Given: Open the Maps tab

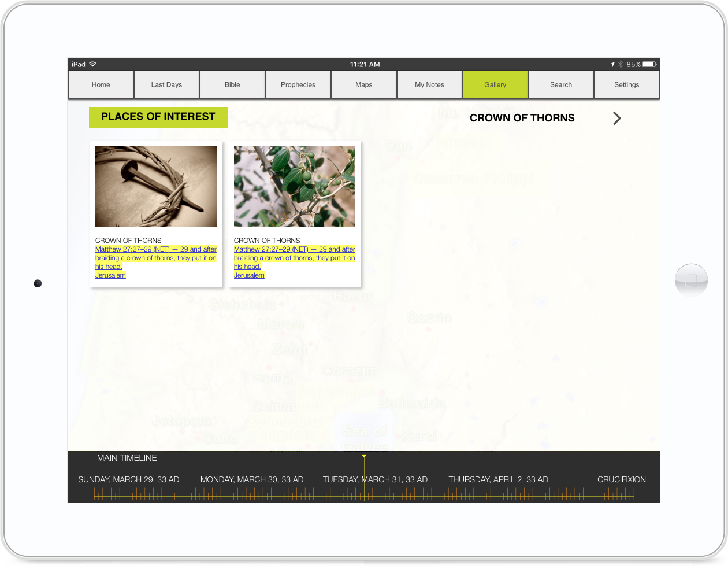Looking at the screenshot, I should (364, 85).
